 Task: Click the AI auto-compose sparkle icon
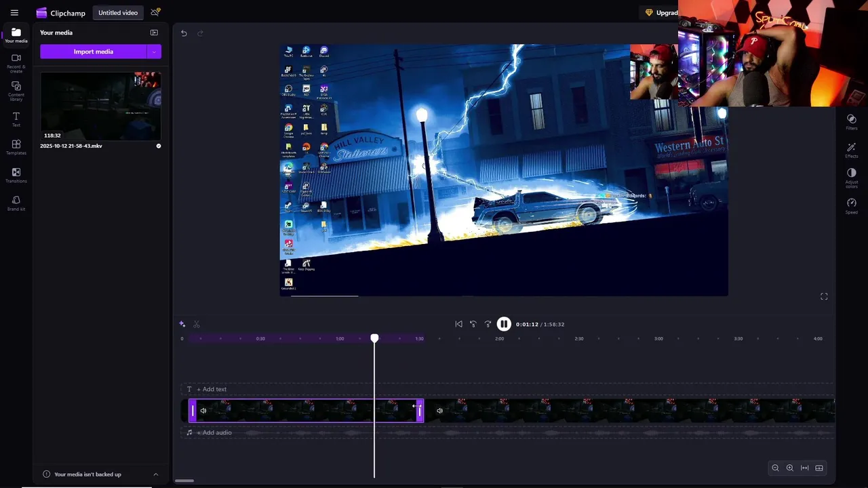coord(182,324)
